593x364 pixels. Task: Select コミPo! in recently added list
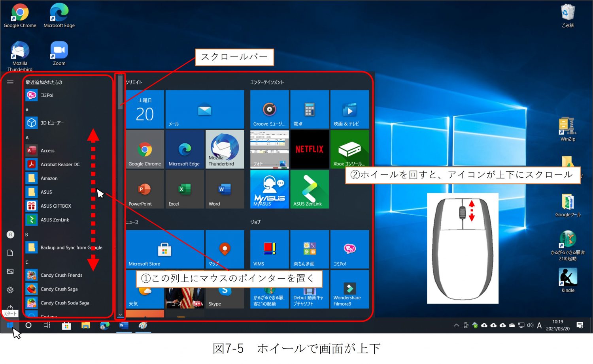coord(68,95)
